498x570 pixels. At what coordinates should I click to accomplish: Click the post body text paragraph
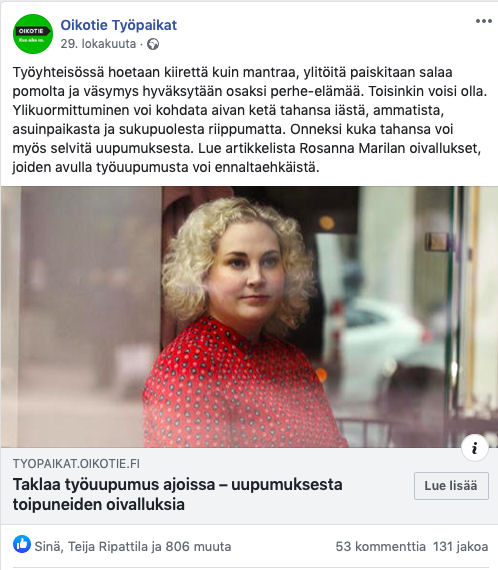tap(249, 120)
